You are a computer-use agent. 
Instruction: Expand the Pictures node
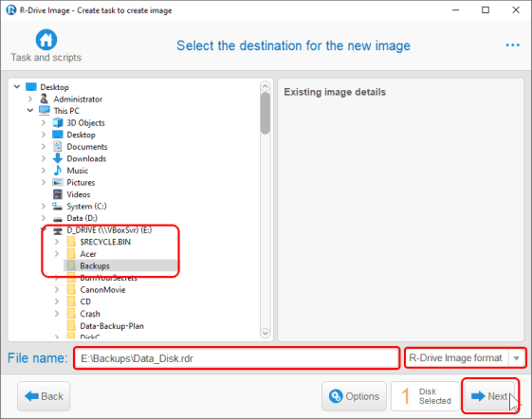click(44, 182)
